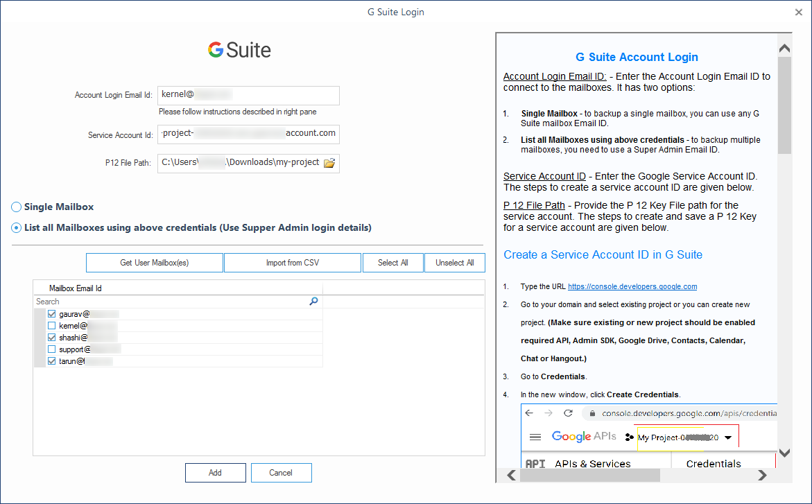Screen dimensions: 812x504
Task: Click Import from CSV button
Action: (x=293, y=263)
